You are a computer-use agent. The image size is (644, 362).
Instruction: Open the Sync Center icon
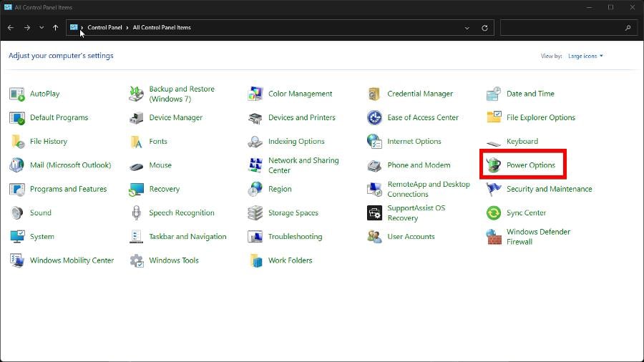494,213
